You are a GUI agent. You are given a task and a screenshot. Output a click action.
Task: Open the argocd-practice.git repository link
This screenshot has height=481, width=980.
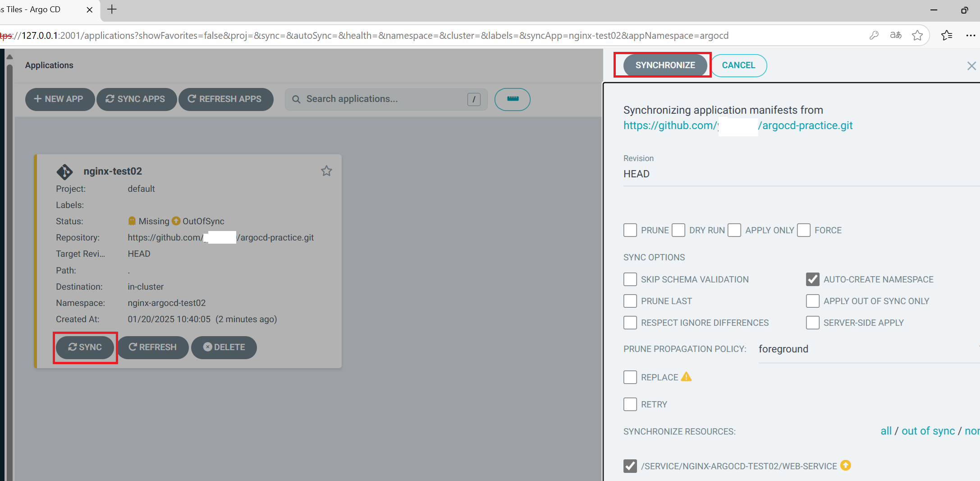(738, 125)
